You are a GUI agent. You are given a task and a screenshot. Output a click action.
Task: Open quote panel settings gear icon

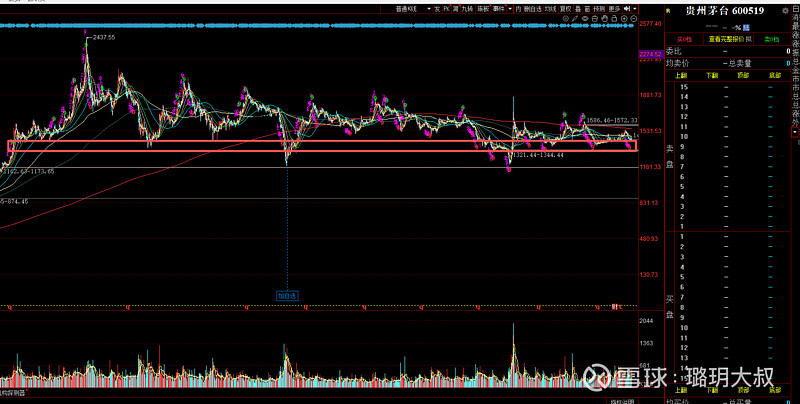[785, 10]
